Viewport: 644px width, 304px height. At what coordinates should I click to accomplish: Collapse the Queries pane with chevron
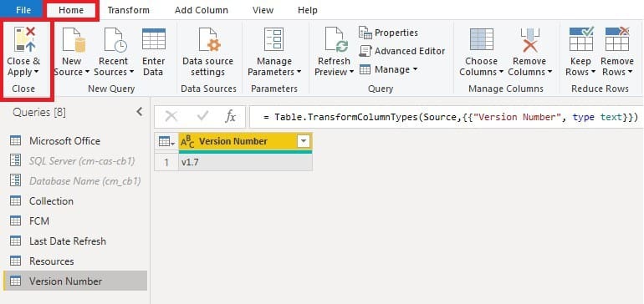pos(139,112)
